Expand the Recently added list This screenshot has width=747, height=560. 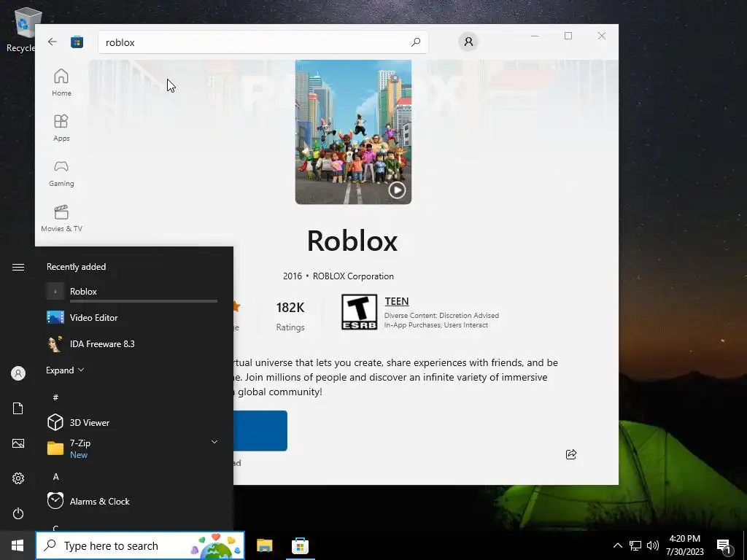pos(65,370)
